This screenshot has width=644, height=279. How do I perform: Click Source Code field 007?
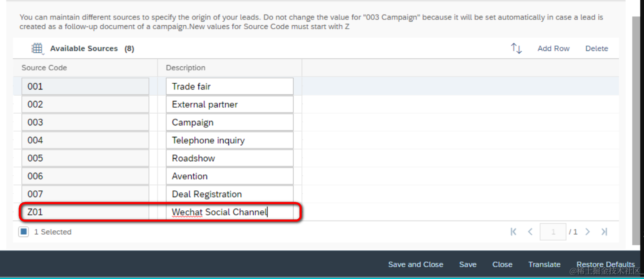click(85, 194)
